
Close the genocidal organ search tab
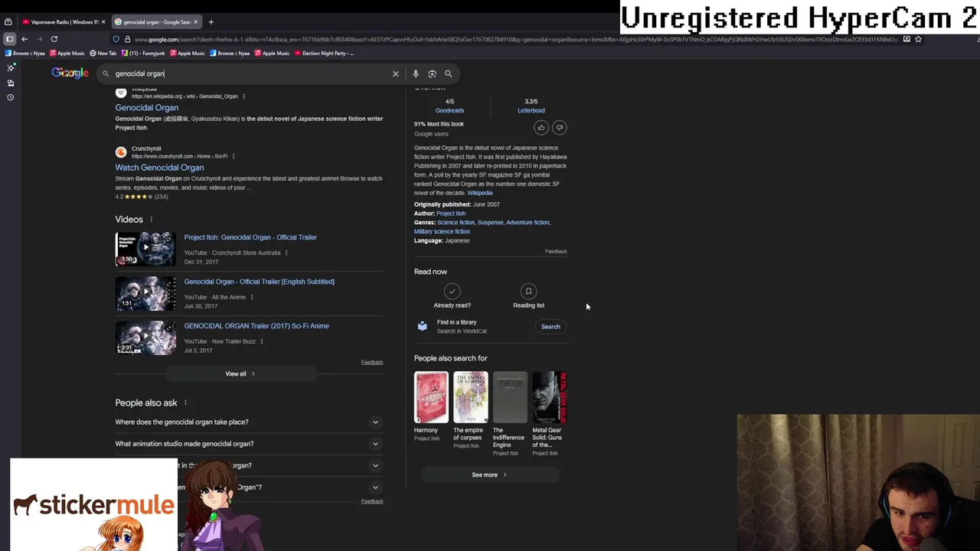click(x=196, y=21)
